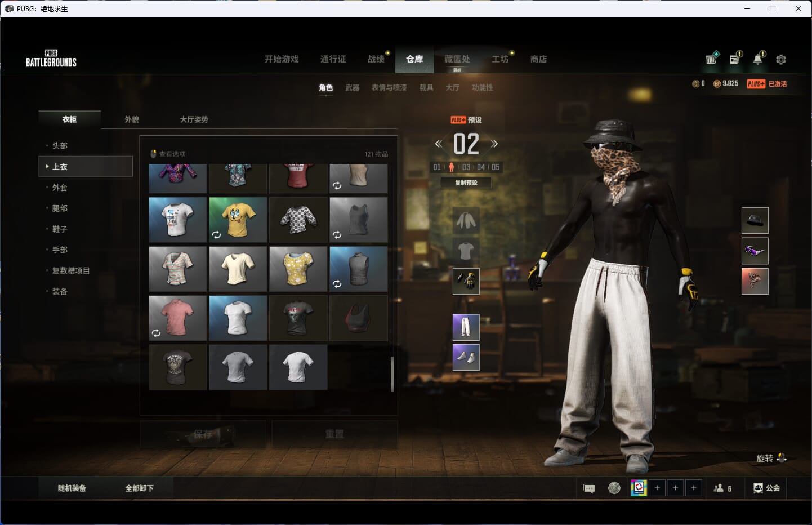Open the friends list showing 6
The height and width of the screenshot is (525, 812).
pyautogui.click(x=722, y=488)
